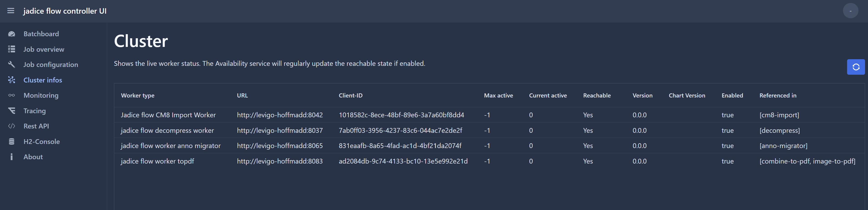Click the topdf worker URL ending in 8083

click(279, 161)
